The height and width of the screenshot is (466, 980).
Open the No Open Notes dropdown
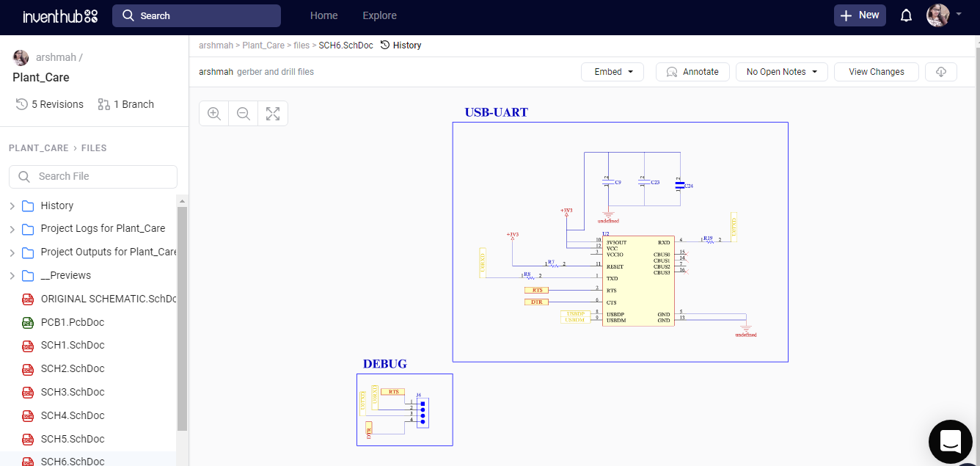tap(782, 72)
